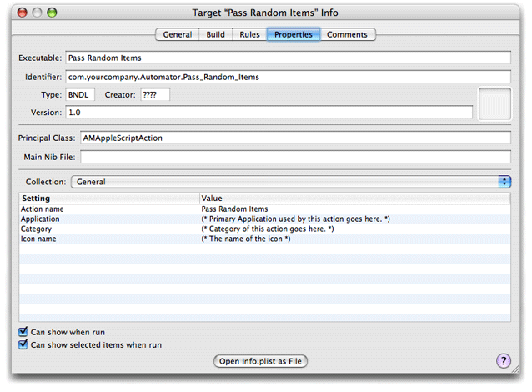Click the Creator code field

click(155, 95)
